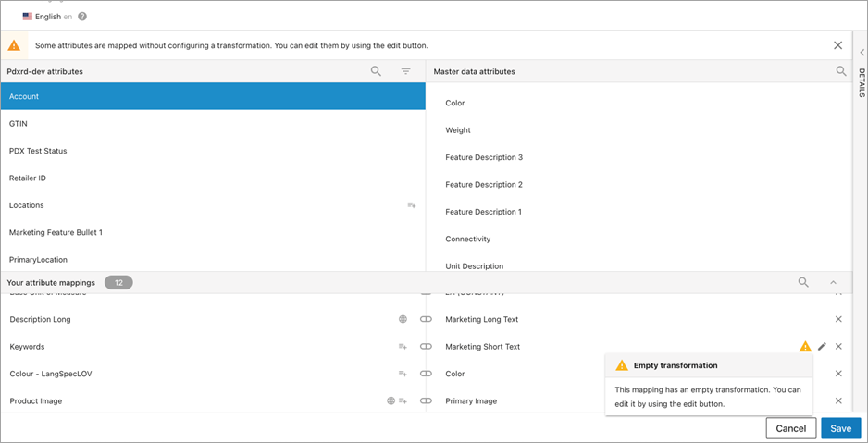868x443 pixels.
Task: Click the link icon for Keywords mapping
Action: tap(426, 347)
